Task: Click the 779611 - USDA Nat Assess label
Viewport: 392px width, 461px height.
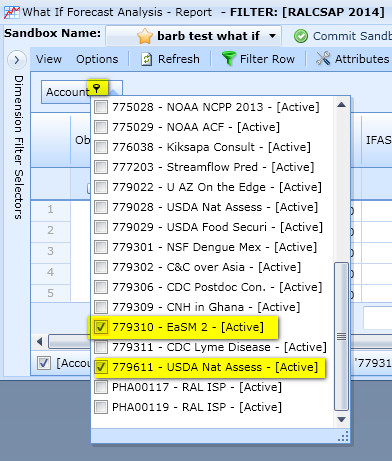Action: pos(215,367)
